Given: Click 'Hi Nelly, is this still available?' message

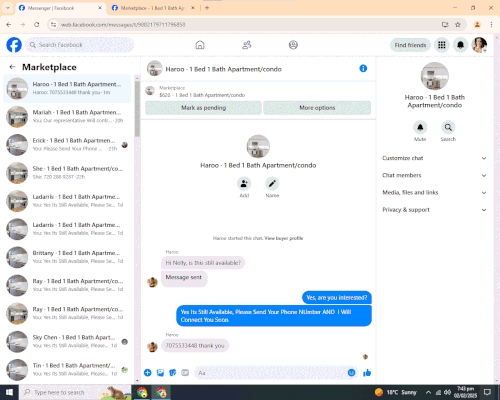Looking at the screenshot, I should click(x=203, y=263).
